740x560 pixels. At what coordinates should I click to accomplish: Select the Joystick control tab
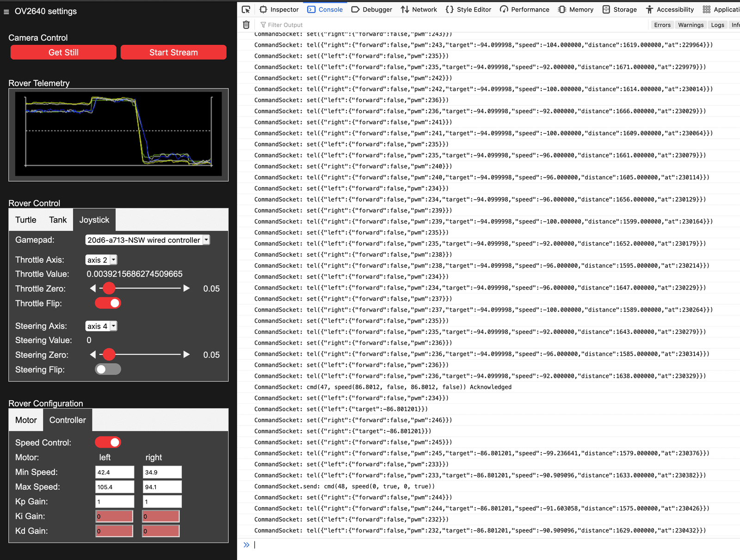(x=94, y=220)
